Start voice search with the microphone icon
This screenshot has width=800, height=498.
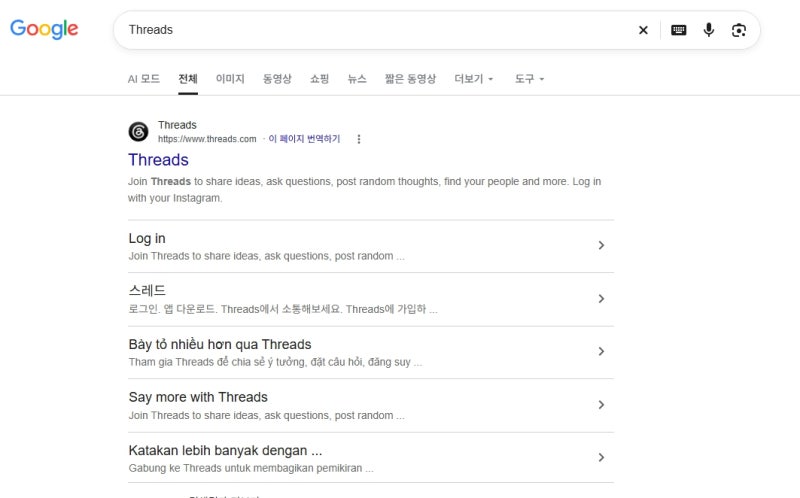coord(709,30)
